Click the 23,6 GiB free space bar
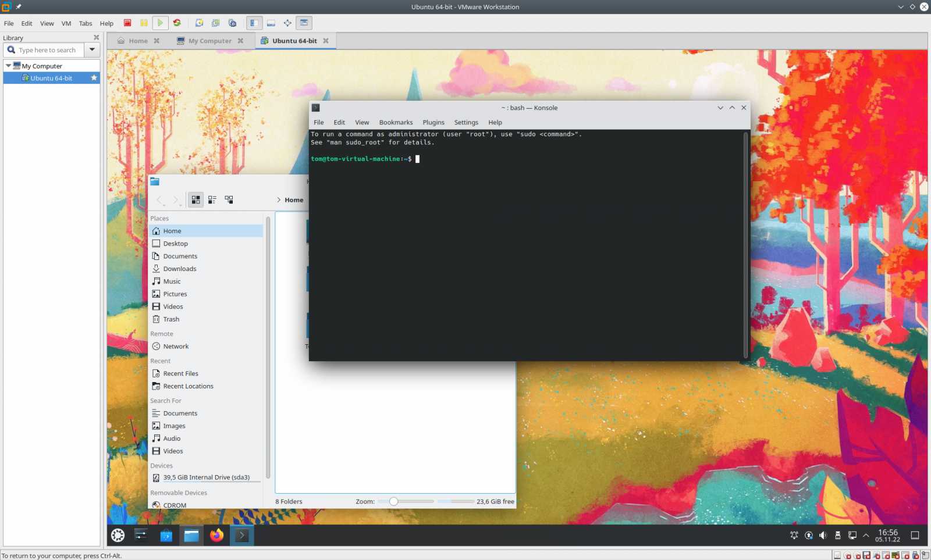Image resolution: width=931 pixels, height=560 pixels. (456, 502)
